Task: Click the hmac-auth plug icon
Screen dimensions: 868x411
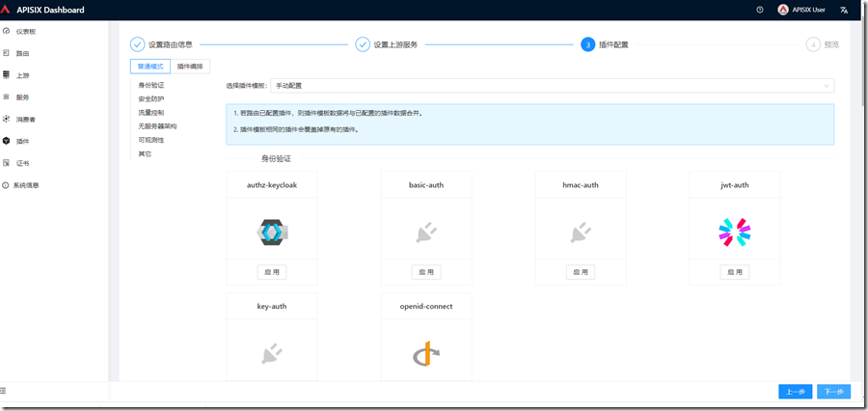Action: [581, 233]
